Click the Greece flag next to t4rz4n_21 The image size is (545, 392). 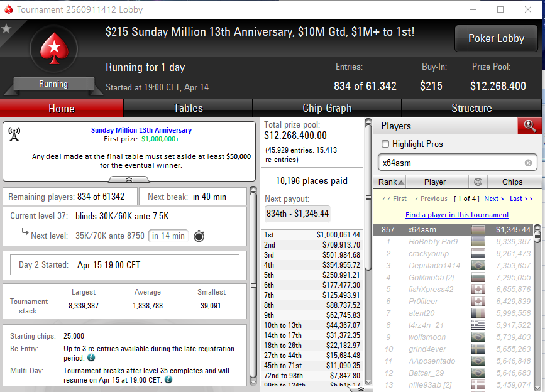click(478, 325)
